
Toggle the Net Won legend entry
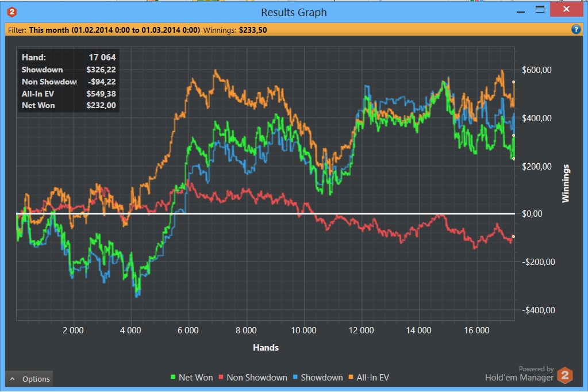point(191,378)
